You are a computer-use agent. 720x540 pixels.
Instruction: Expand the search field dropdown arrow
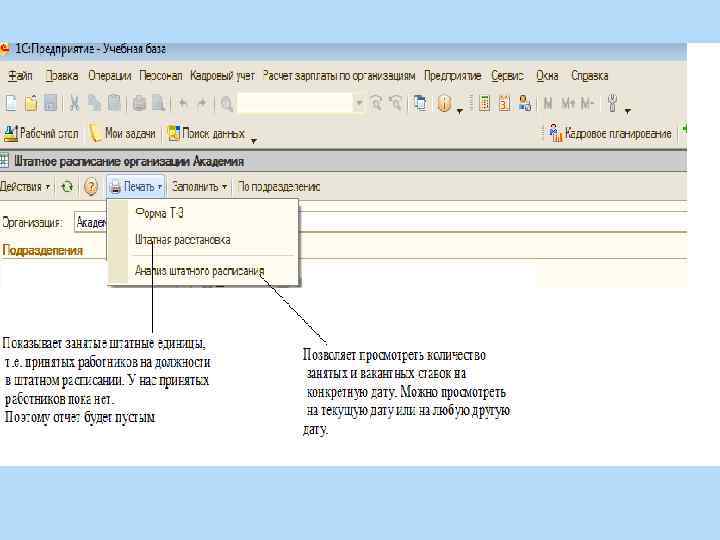point(359,104)
